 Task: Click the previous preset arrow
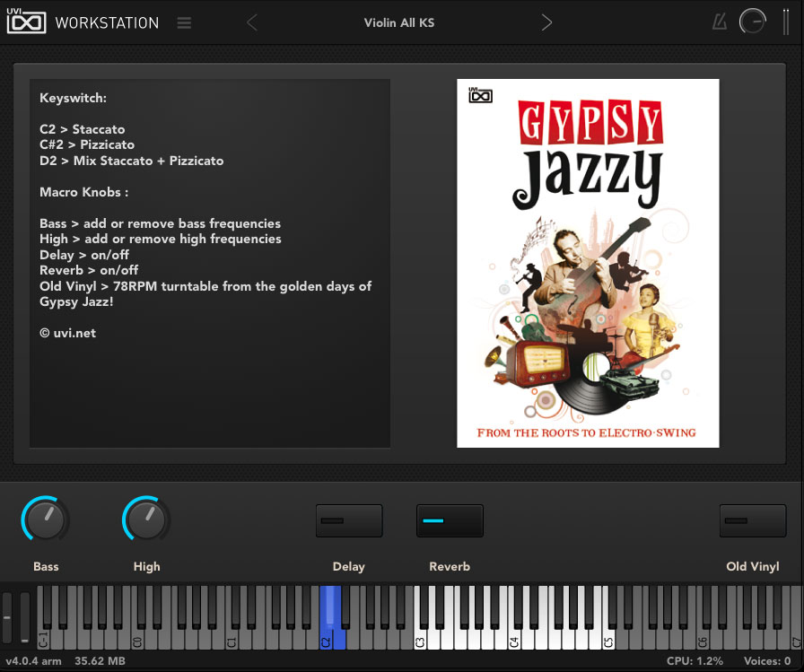251,22
